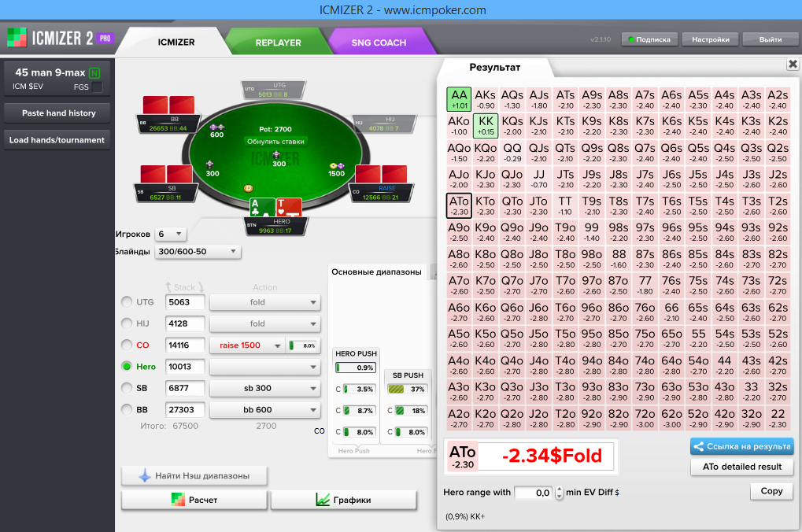Click the UTG stack field 5063

[185, 302]
